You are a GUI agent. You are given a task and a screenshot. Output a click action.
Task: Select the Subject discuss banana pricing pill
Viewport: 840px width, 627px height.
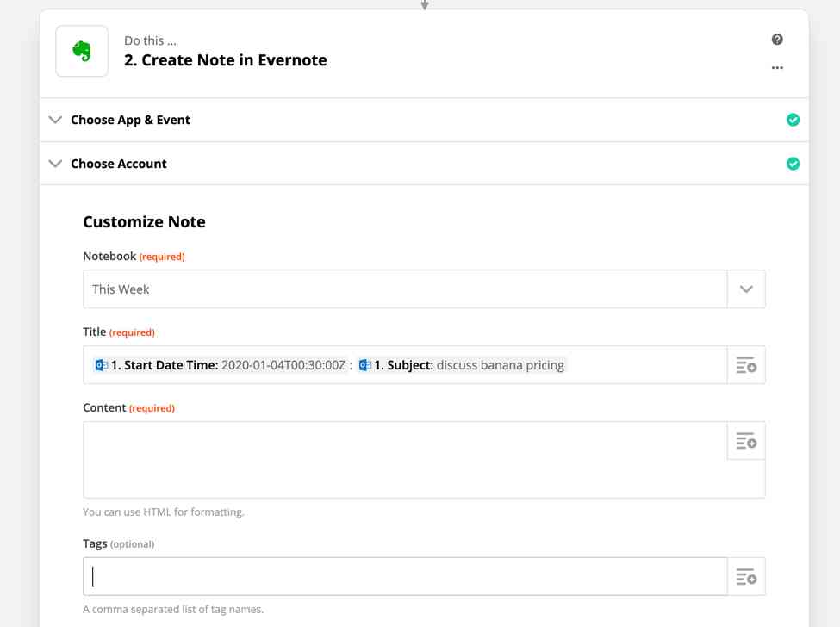[461, 365]
